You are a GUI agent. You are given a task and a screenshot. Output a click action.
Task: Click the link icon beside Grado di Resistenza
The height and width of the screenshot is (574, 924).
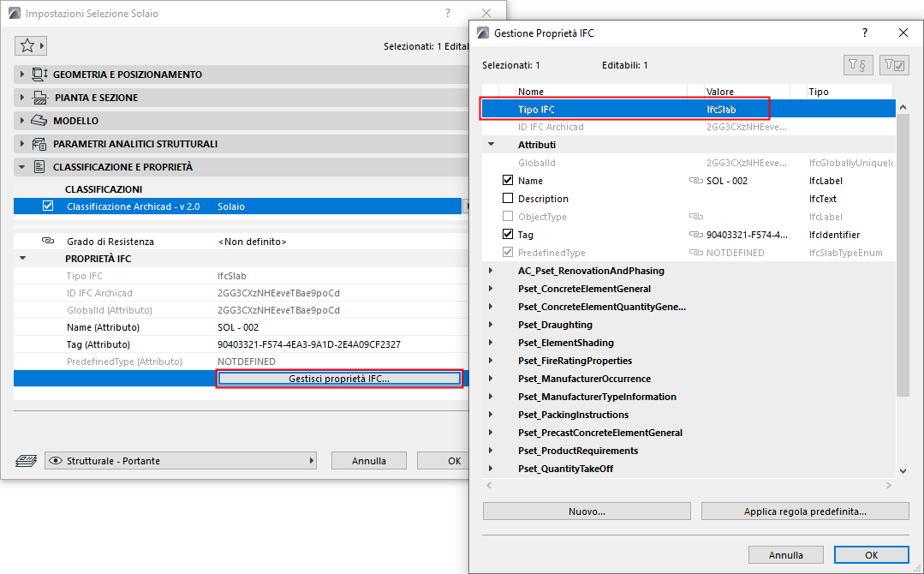[x=48, y=241]
